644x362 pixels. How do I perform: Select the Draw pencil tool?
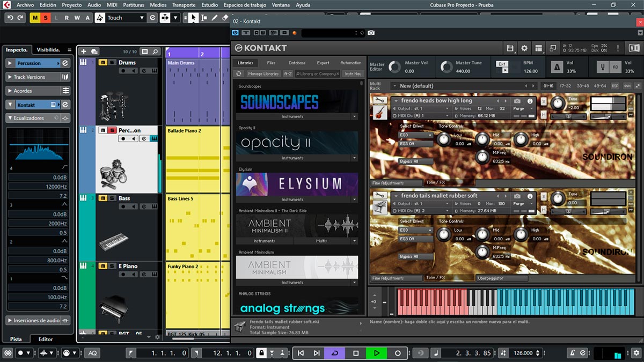point(214,18)
